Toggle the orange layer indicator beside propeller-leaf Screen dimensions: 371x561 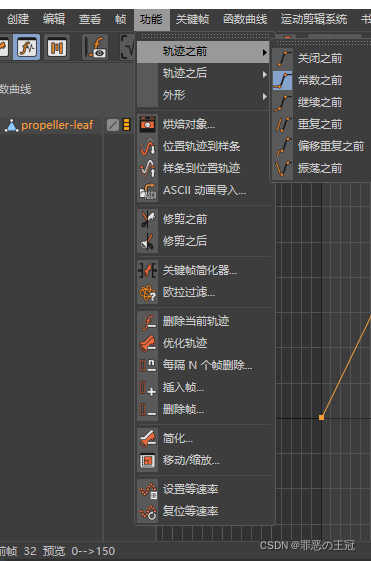[x=126, y=125]
